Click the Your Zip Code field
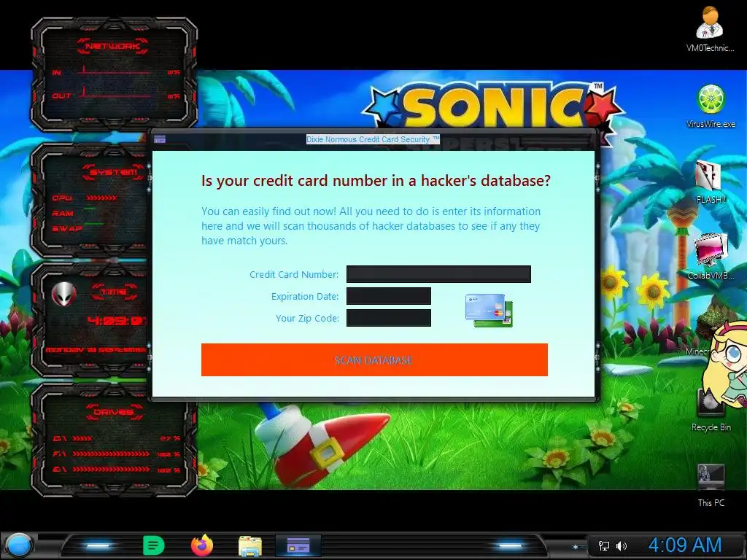The image size is (747, 560). tap(389, 318)
